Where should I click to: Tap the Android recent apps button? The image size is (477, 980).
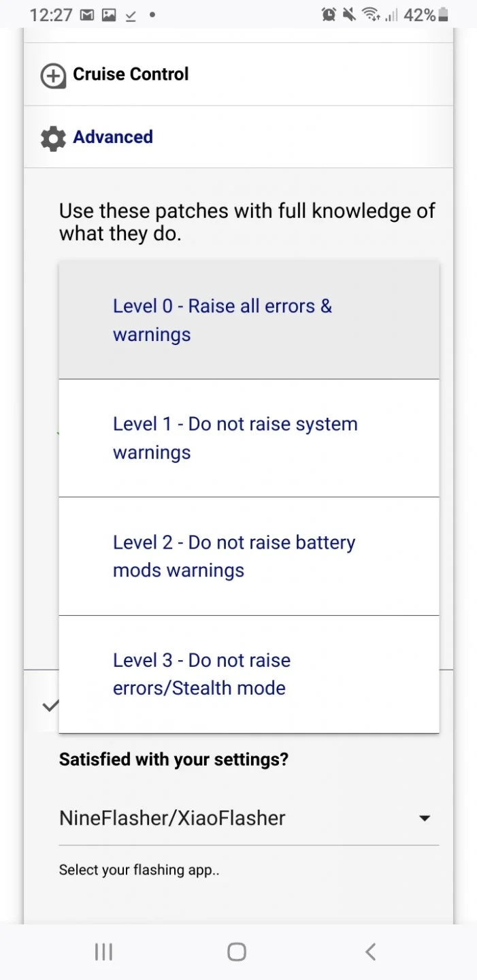point(103,952)
